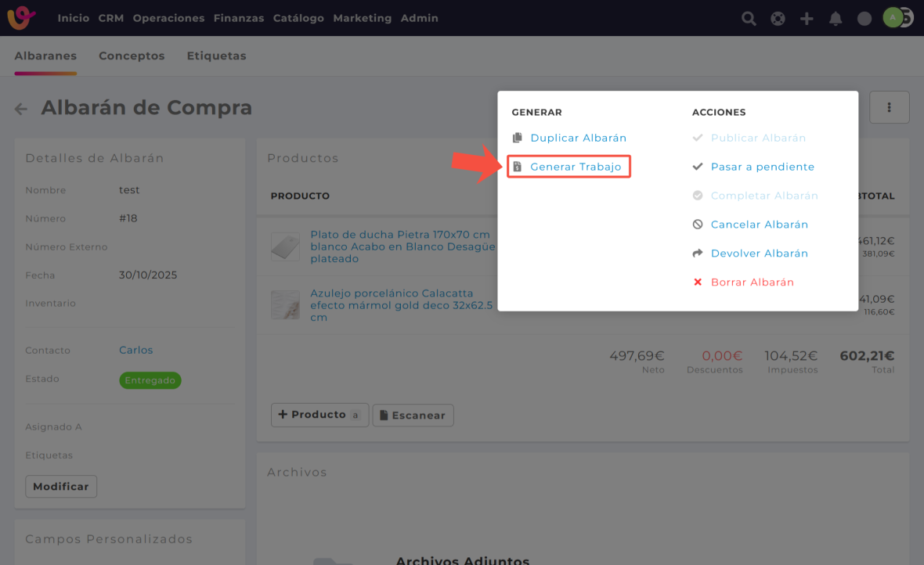The image size is (924, 565).
Task: Click the search magnifier icon in top bar
Action: coord(749,19)
